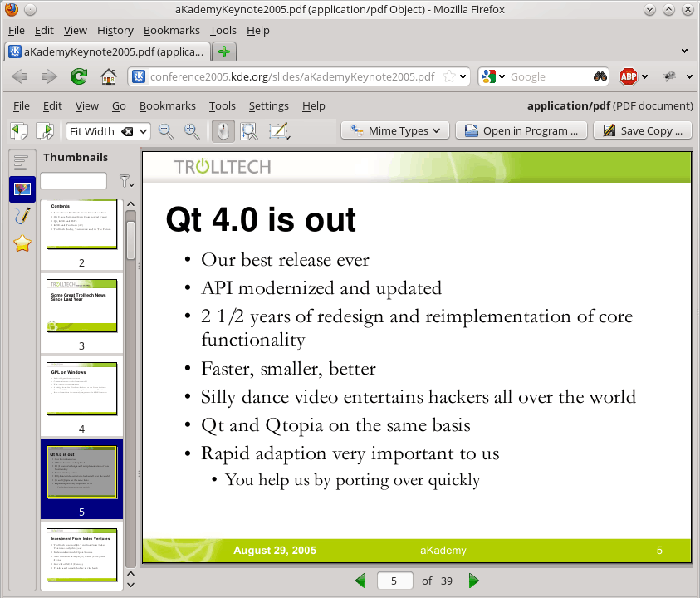This screenshot has height=598, width=700.
Task: Select page 4 GPL on Windows thumbnail
Action: point(81,396)
